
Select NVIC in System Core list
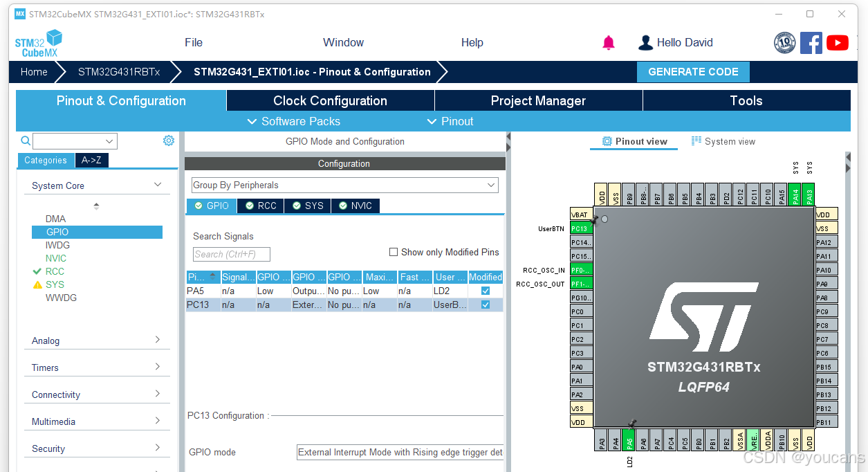pos(56,258)
